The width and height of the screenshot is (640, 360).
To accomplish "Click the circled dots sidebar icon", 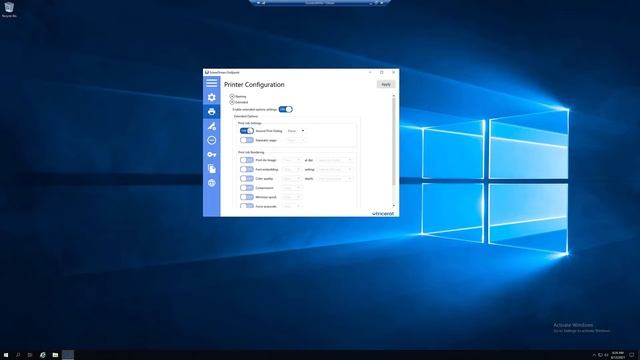I will [211, 140].
